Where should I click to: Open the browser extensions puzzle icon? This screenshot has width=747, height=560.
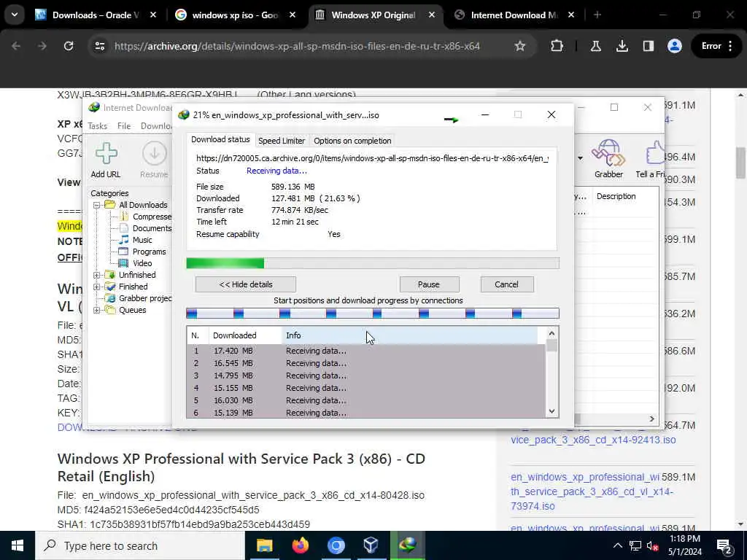click(x=557, y=46)
